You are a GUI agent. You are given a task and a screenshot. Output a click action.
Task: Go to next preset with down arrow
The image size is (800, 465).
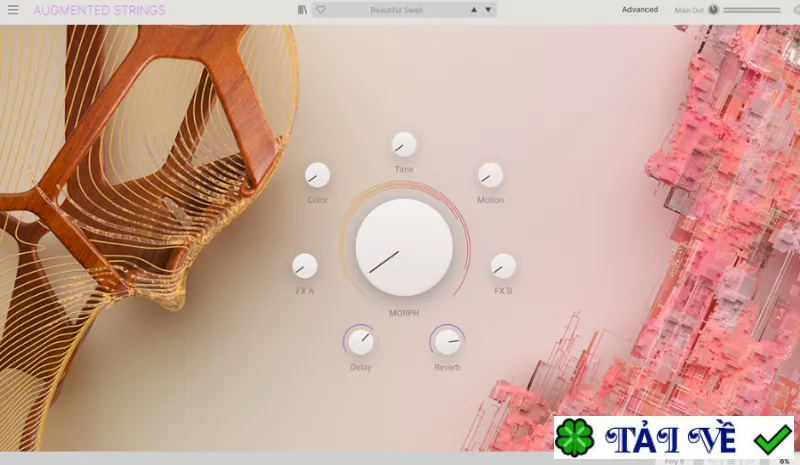(x=488, y=10)
